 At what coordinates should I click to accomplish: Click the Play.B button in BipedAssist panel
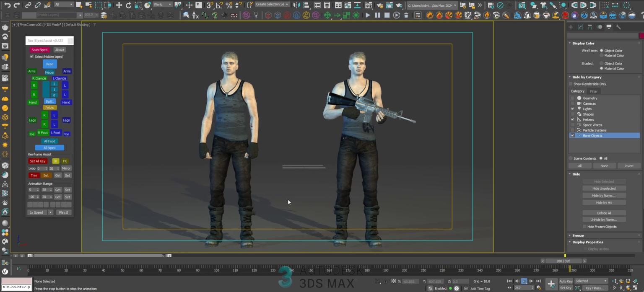pyautogui.click(x=64, y=212)
